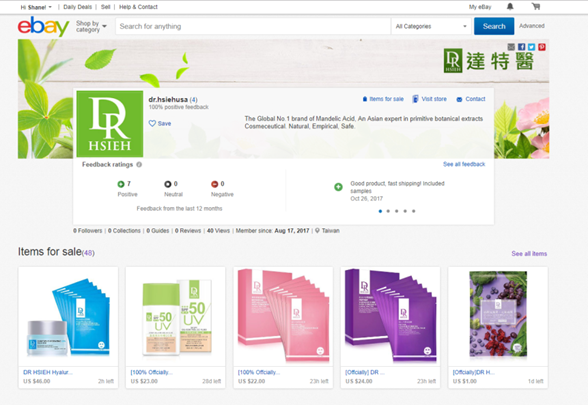Click DR HSIEH Hyalur... item title
Image resolution: width=588 pixels, height=405 pixels.
48,372
